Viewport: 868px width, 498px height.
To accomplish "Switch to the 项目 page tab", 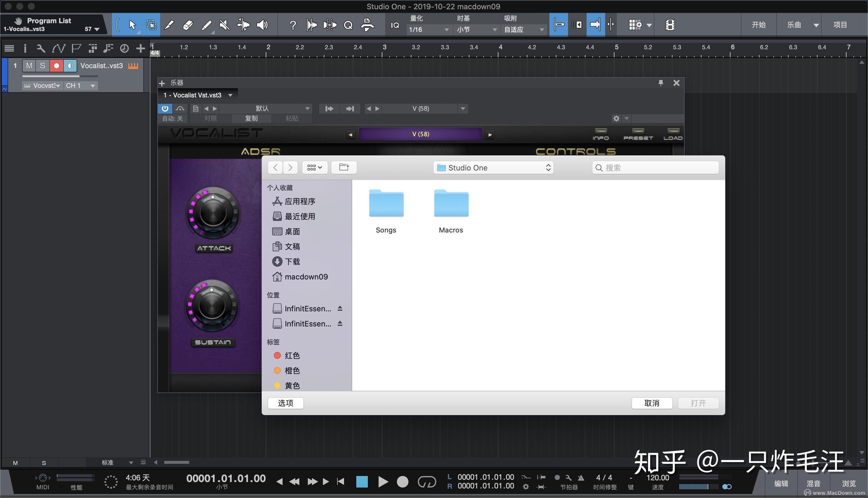I will tap(840, 24).
